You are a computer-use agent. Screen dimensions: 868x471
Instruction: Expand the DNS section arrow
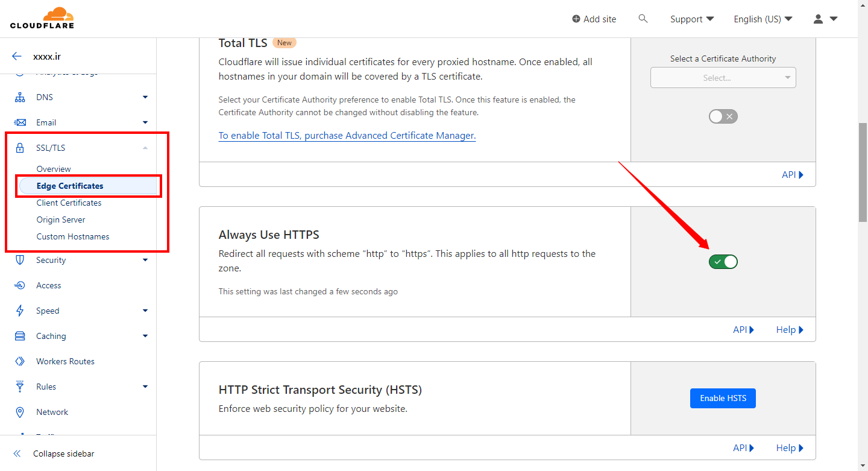point(145,97)
